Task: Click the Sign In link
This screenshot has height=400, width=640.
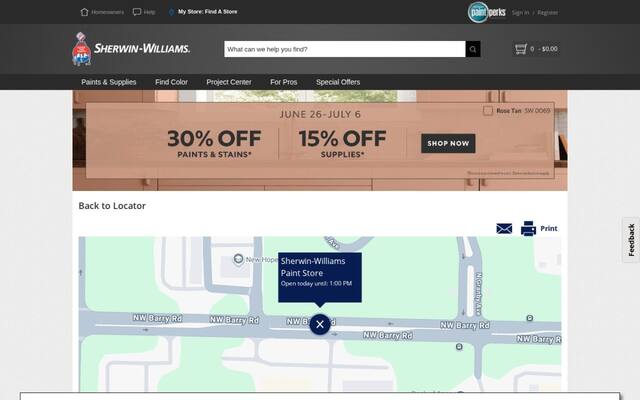Action: [x=520, y=13]
